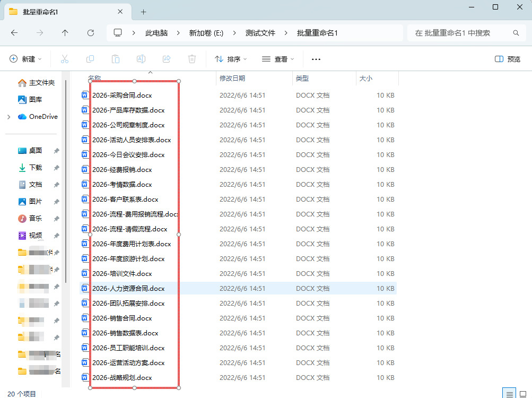This screenshot has height=398, width=532.
Task: Open a new tab with plus button
Action: 144,12
